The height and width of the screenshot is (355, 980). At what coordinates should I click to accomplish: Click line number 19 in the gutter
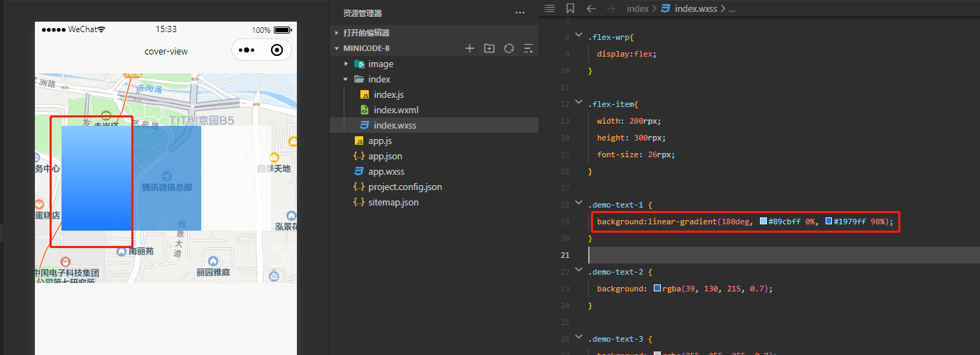click(564, 222)
